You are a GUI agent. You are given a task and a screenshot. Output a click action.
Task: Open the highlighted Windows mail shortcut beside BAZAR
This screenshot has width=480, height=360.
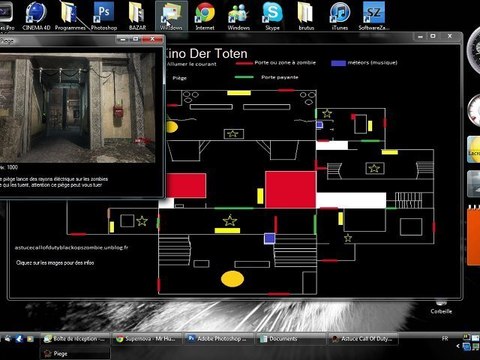point(171,16)
